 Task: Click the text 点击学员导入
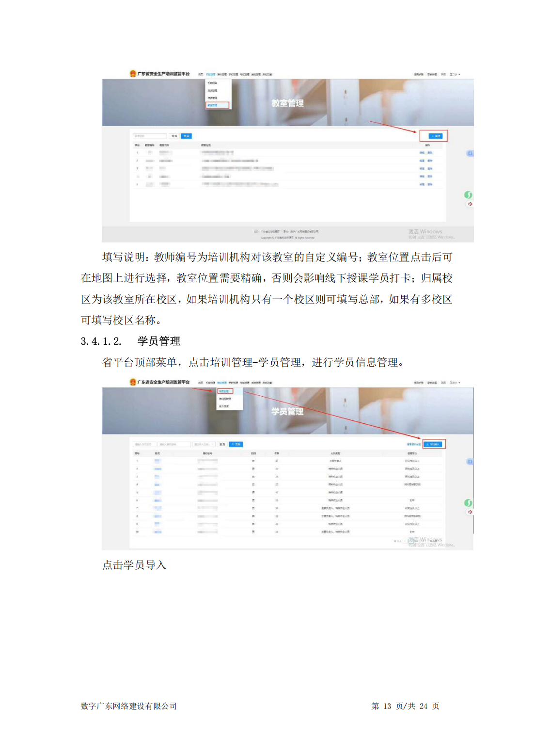click(x=134, y=565)
